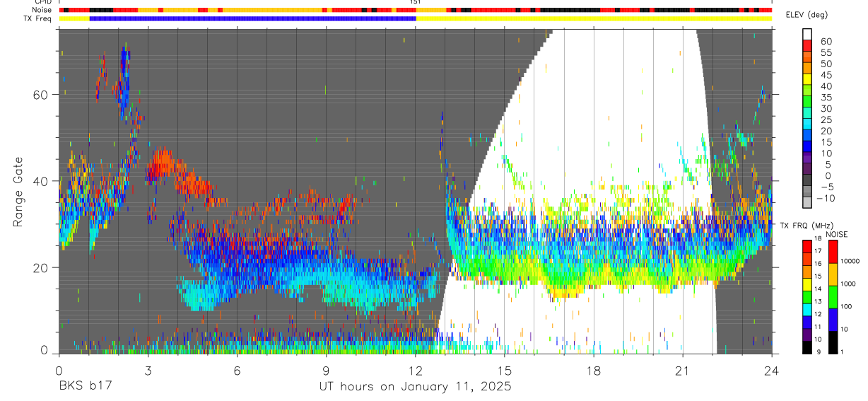Click the 'TX Freq' row label at top
Viewport: 868px width, 401px height.
[38, 18]
